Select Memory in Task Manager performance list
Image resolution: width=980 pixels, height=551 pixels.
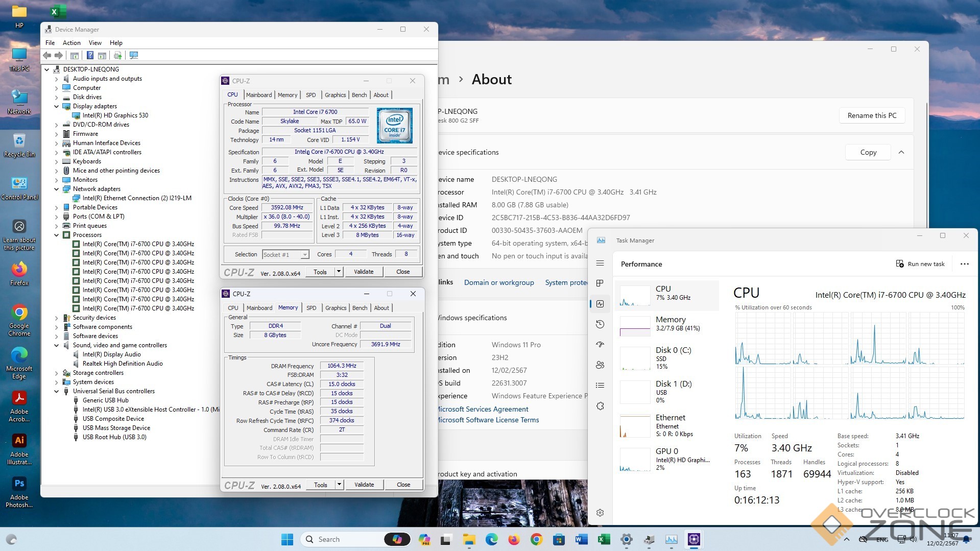tap(666, 324)
